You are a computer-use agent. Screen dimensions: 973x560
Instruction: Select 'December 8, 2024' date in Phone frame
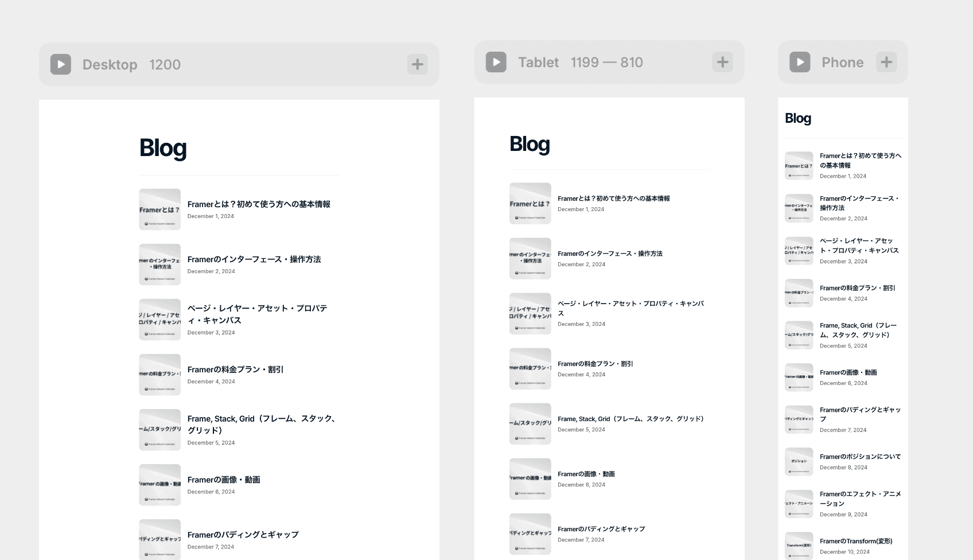[x=843, y=468]
